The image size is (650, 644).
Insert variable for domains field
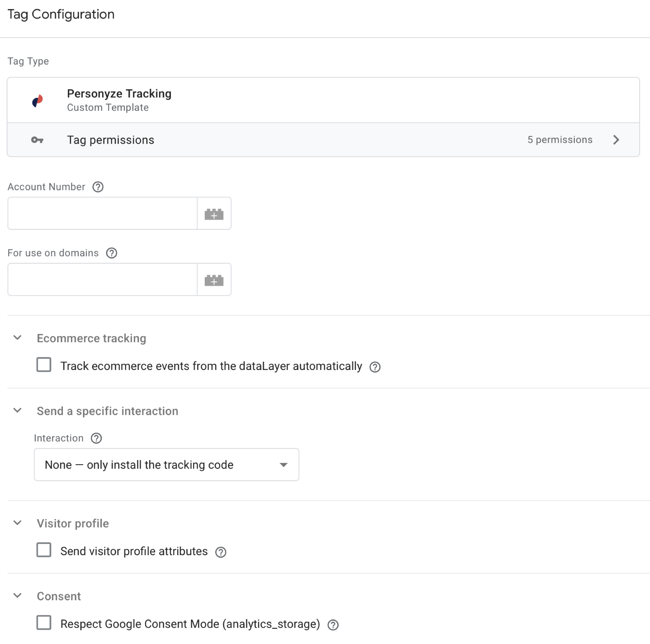214,279
